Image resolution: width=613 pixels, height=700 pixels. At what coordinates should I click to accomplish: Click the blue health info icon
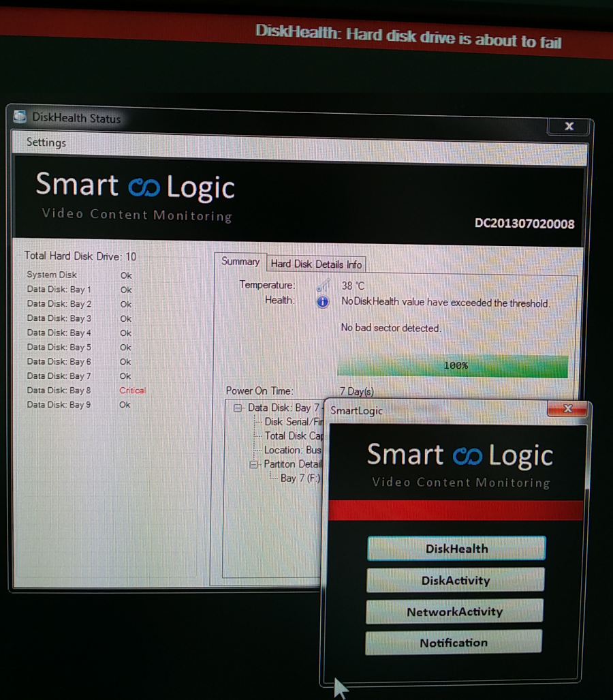click(x=323, y=302)
